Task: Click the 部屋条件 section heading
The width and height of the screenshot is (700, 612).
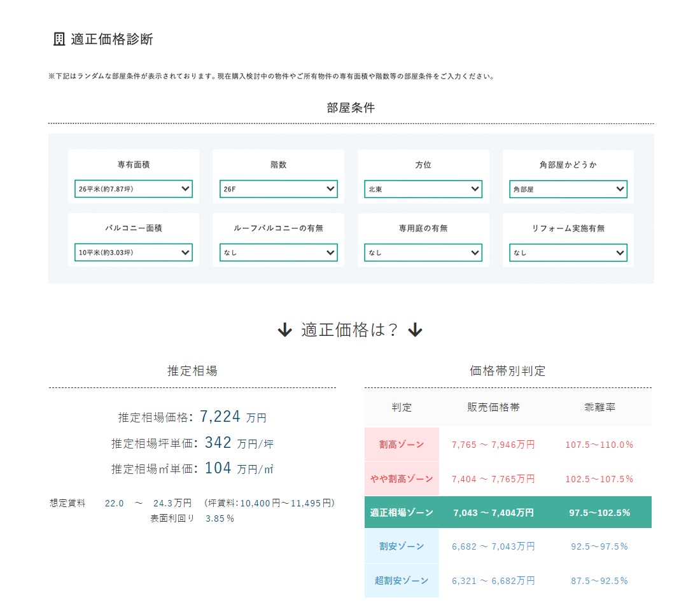Action: (351, 108)
